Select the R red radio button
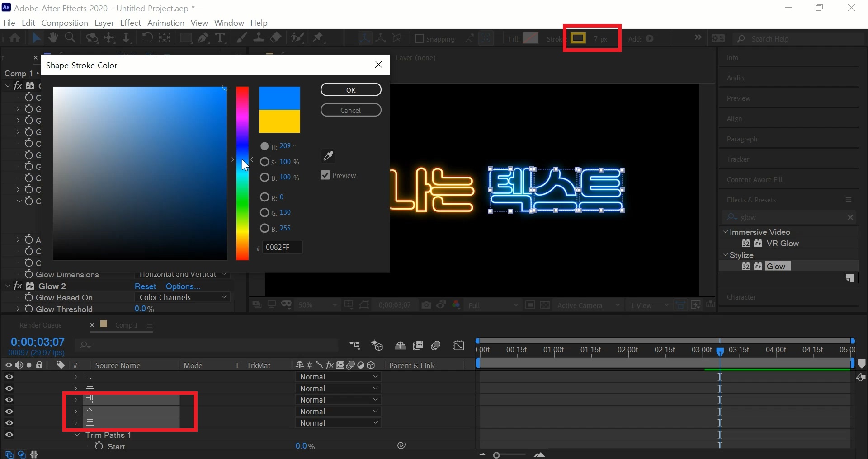Image resolution: width=868 pixels, height=459 pixels. [264, 197]
